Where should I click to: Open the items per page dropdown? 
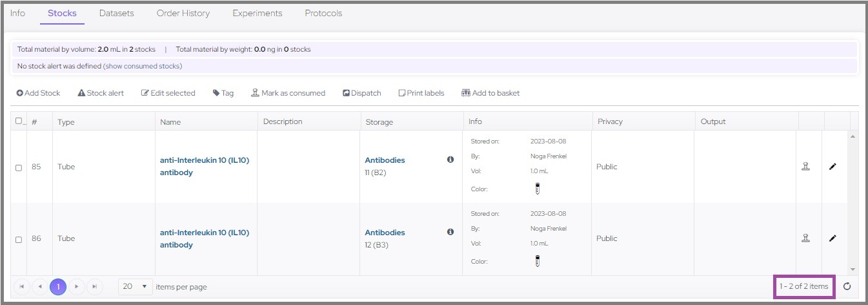click(x=136, y=286)
